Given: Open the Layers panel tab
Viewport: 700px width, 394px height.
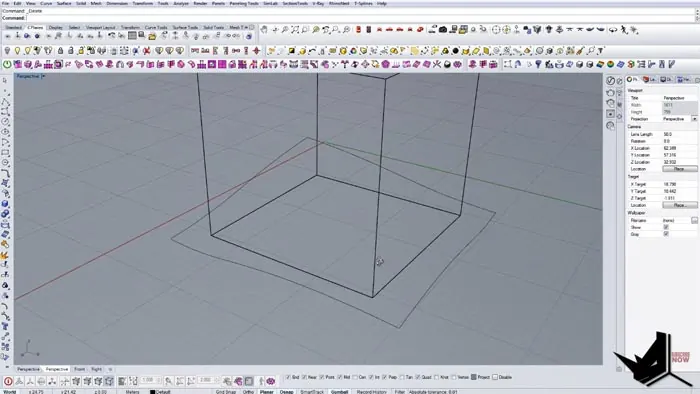Looking at the screenshot, I should tap(650, 79).
